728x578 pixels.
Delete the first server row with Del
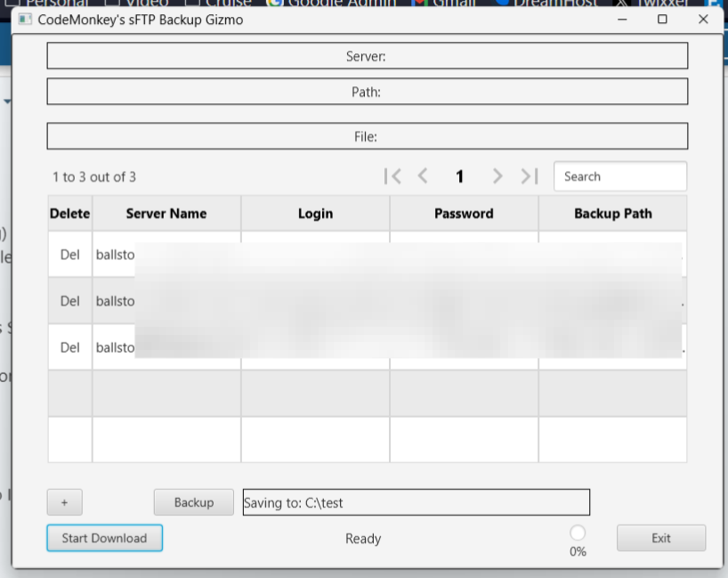pyautogui.click(x=70, y=255)
